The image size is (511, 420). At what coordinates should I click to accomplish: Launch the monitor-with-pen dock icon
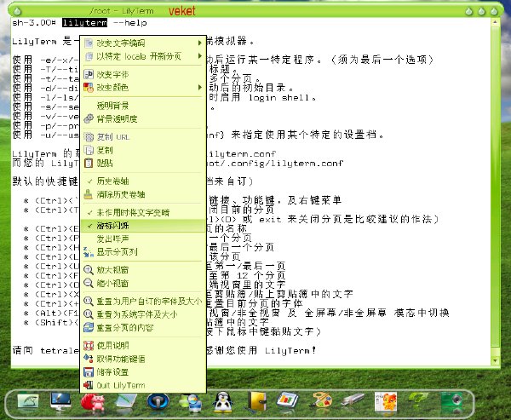pos(60,401)
